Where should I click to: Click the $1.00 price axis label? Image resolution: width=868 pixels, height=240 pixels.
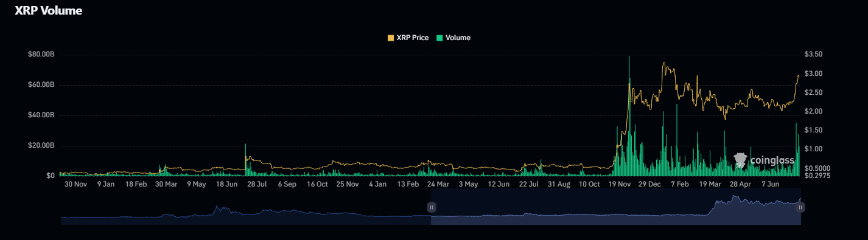[813, 149]
